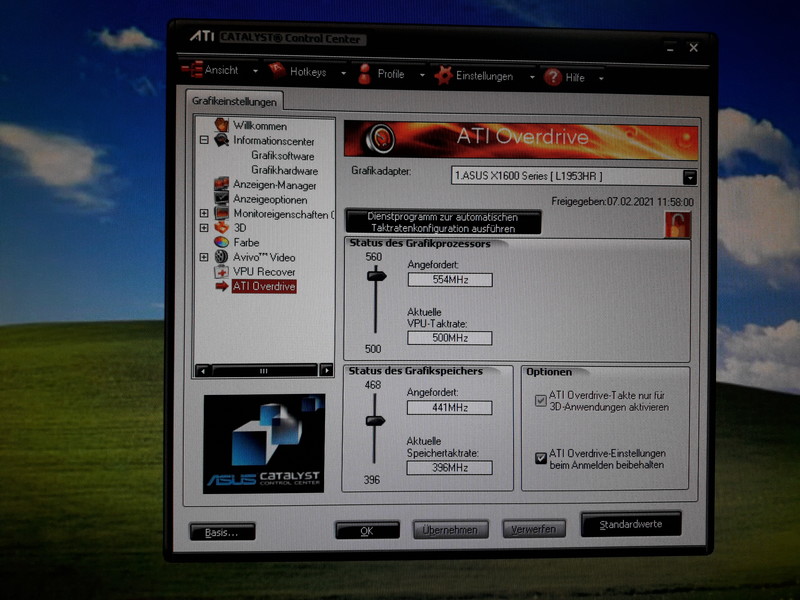The width and height of the screenshot is (800, 600).
Task: Open the Hilfe menu
Action: [x=574, y=78]
